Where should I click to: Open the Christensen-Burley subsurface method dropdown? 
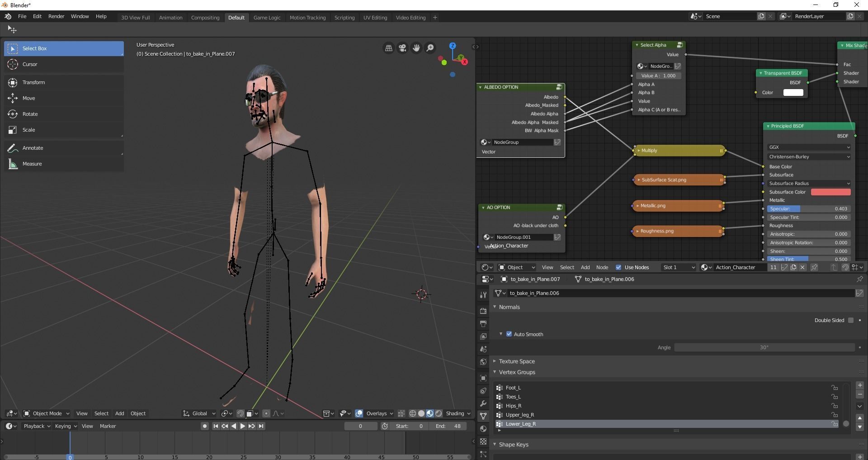click(809, 156)
